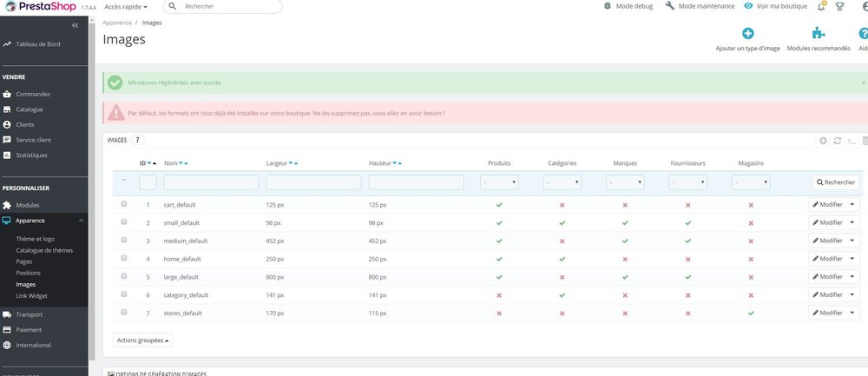The image size is (868, 376).
Task: Open Link Widget submenu
Action: tap(31, 296)
